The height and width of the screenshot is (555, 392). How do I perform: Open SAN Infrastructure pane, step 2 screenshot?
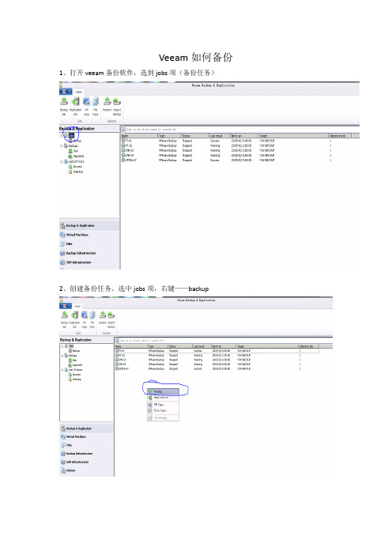point(87,462)
